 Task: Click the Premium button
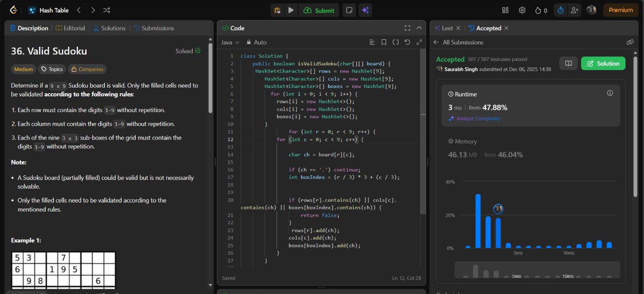pyautogui.click(x=621, y=10)
